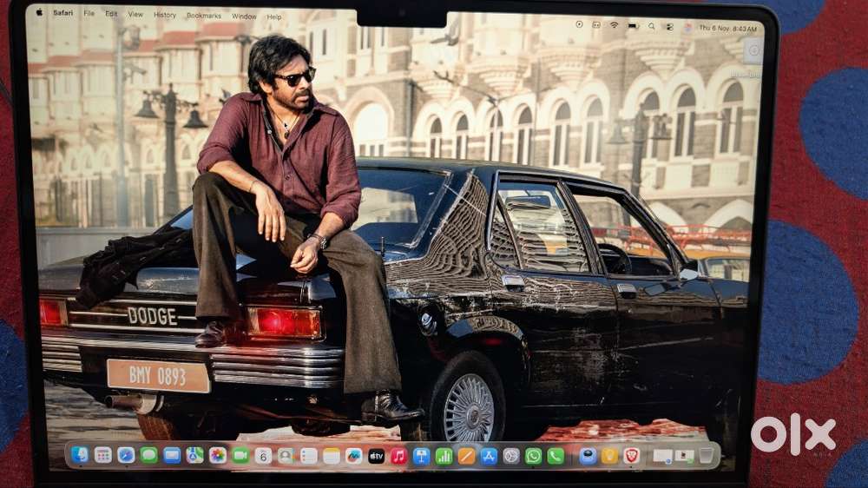
Task: Open Keynote app in Dock
Action: 421,456
